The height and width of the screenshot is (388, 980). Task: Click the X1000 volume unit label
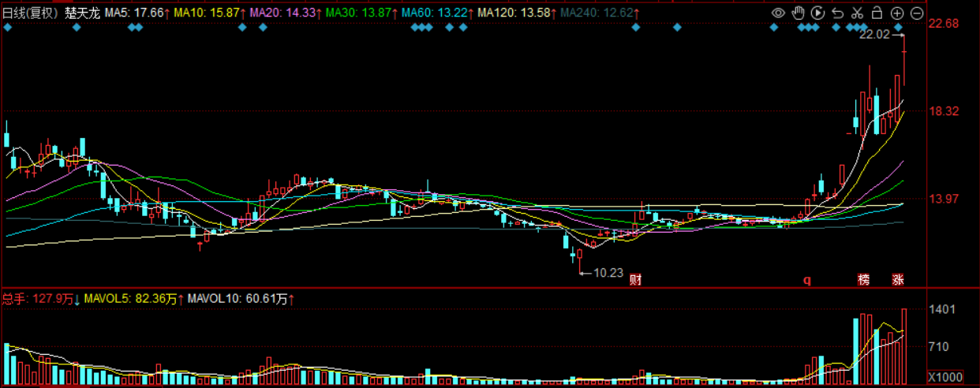point(944,376)
